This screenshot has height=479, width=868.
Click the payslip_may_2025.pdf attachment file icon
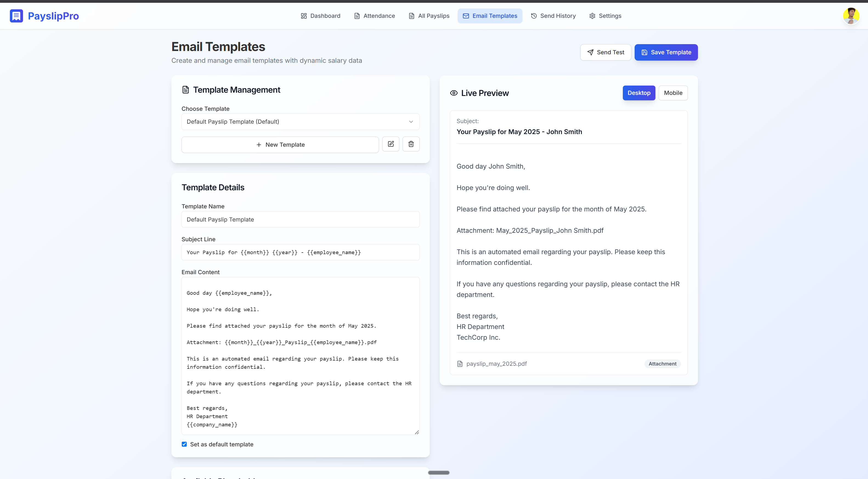click(460, 364)
